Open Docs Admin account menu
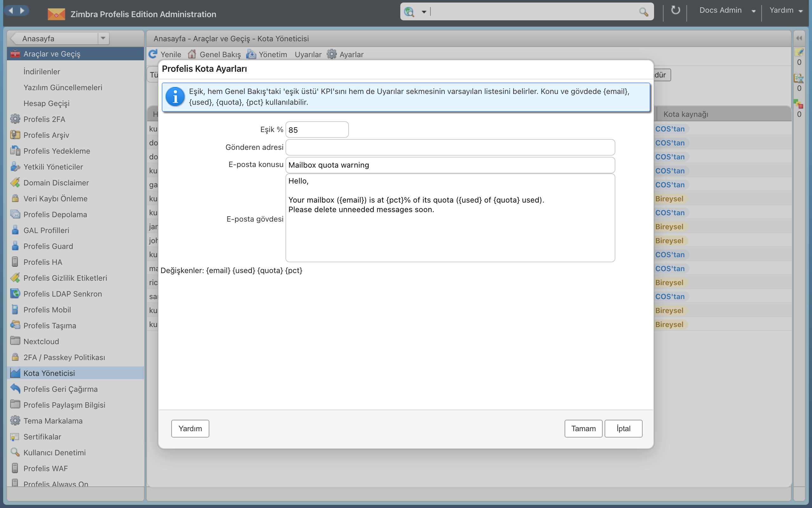The image size is (812, 508). 727,10
